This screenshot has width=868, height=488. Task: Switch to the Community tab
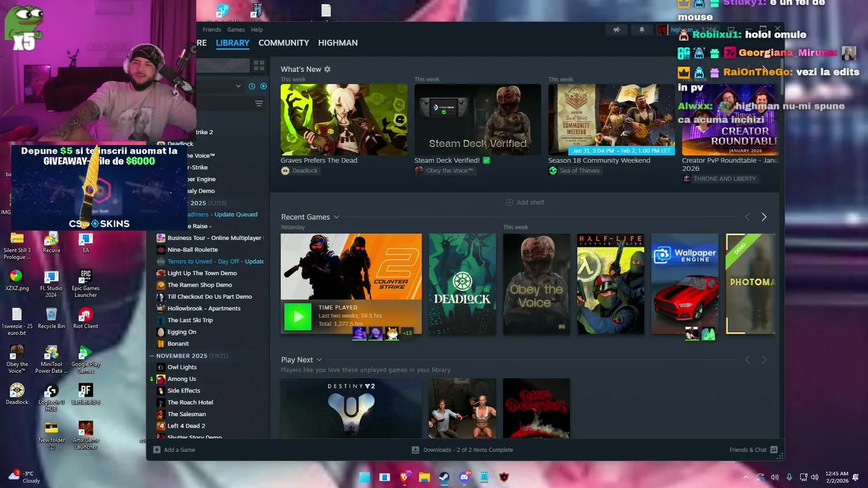[x=283, y=43]
